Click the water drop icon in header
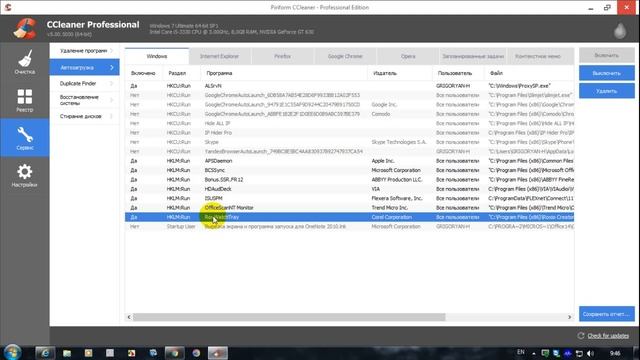640x360 pixels. [620, 31]
